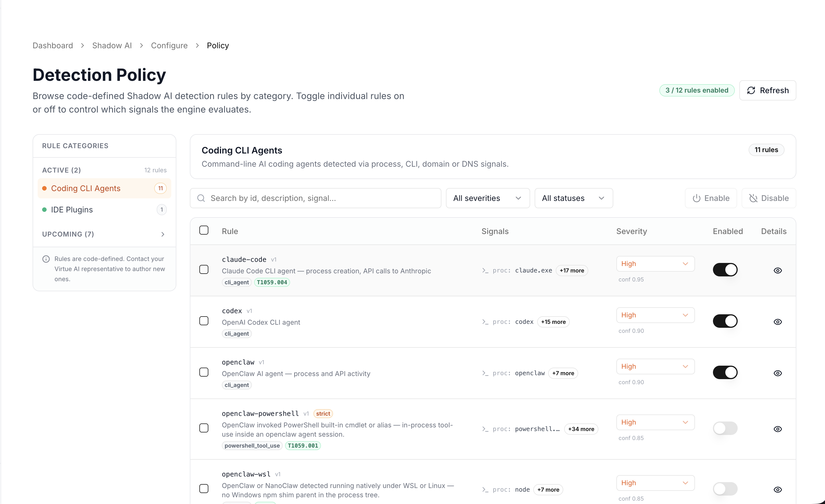Click the Severity column header
Viewport: 825px width, 504px height.
(x=632, y=231)
